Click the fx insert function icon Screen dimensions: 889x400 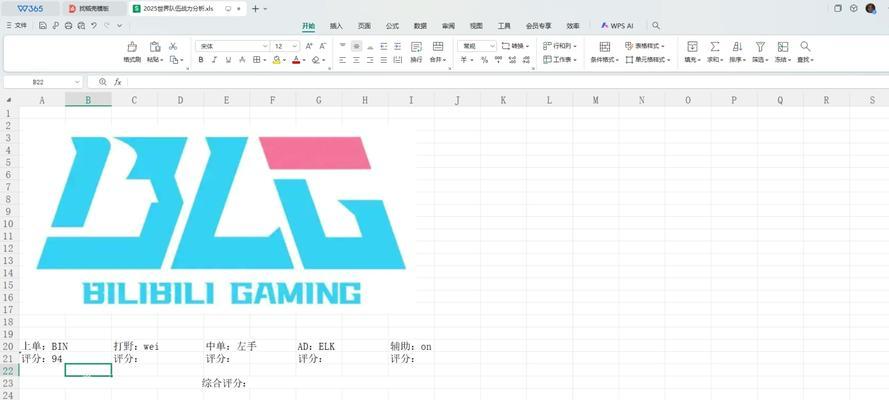118,82
